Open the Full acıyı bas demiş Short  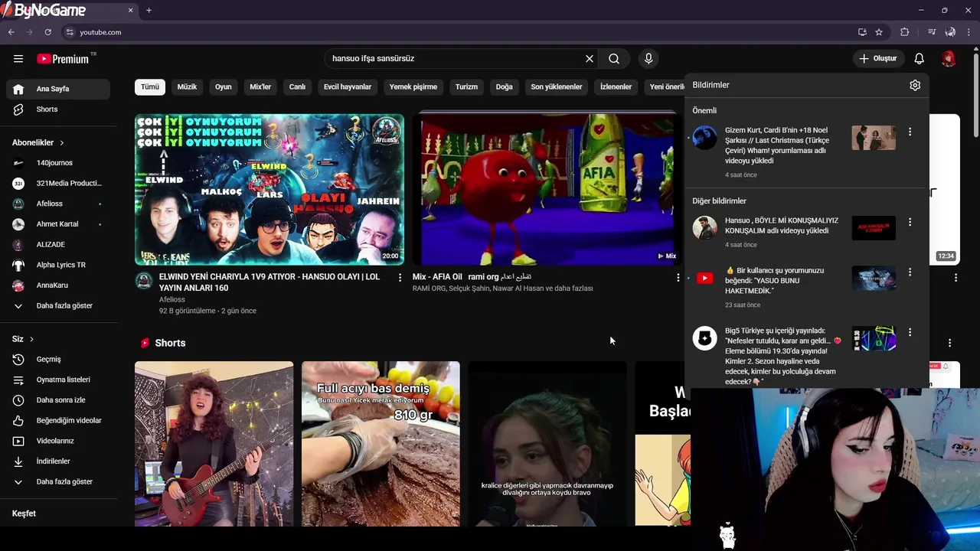point(381,444)
